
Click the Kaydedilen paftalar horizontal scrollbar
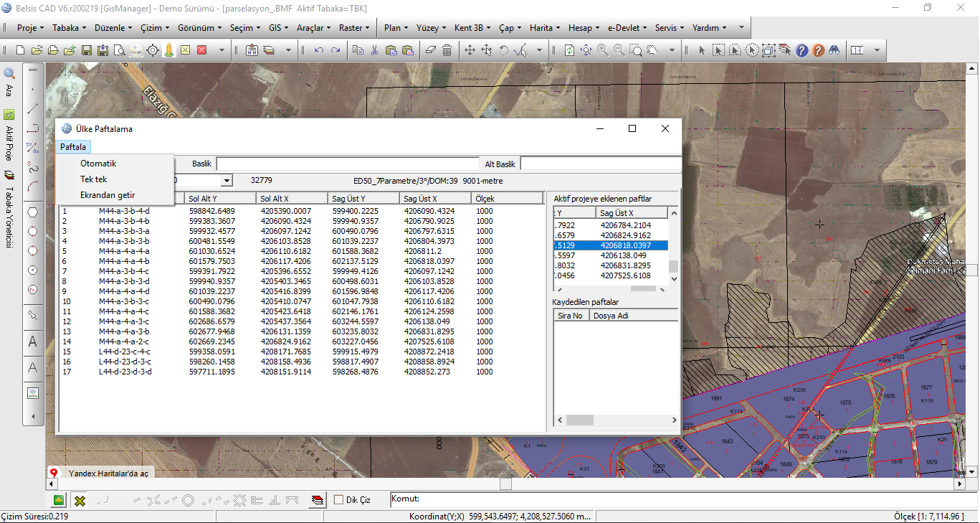(616, 420)
